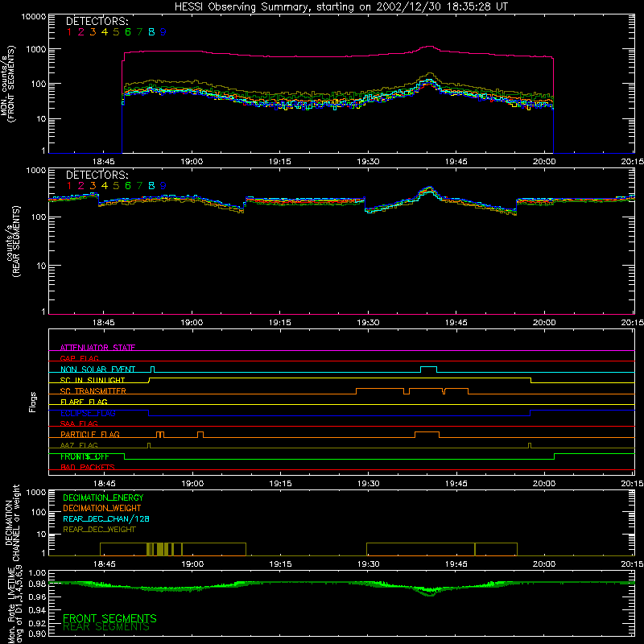The image size is (644, 644).
Task: Click detector number 1 in front segments legend
Action: pyautogui.click(x=69, y=32)
